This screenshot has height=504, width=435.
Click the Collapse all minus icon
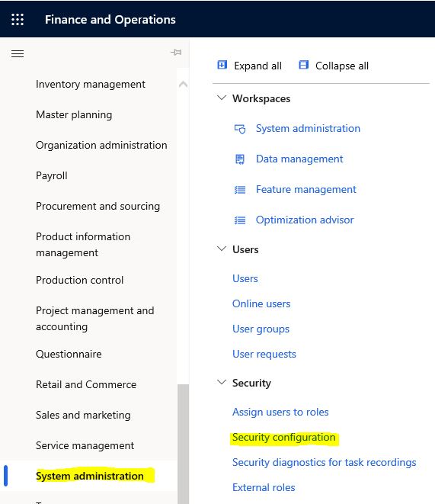pyautogui.click(x=304, y=65)
